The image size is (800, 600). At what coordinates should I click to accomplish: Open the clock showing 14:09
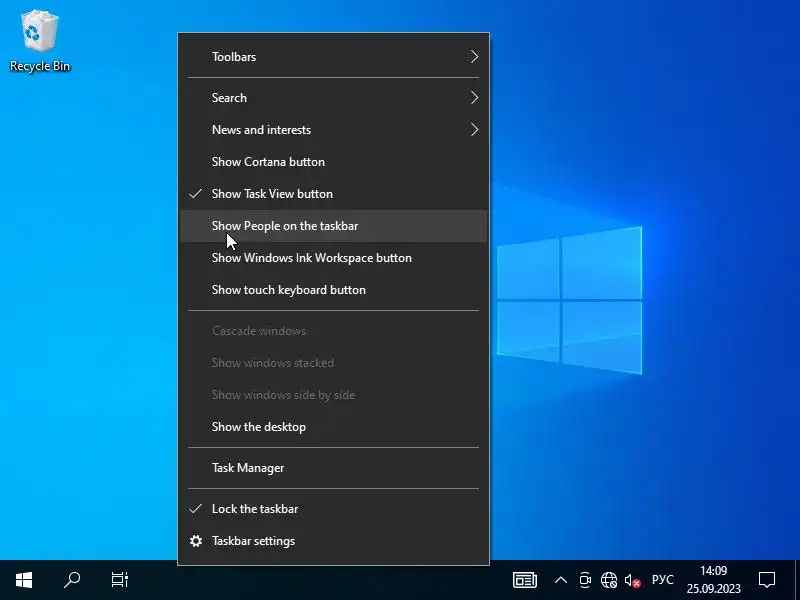pyautogui.click(x=713, y=580)
